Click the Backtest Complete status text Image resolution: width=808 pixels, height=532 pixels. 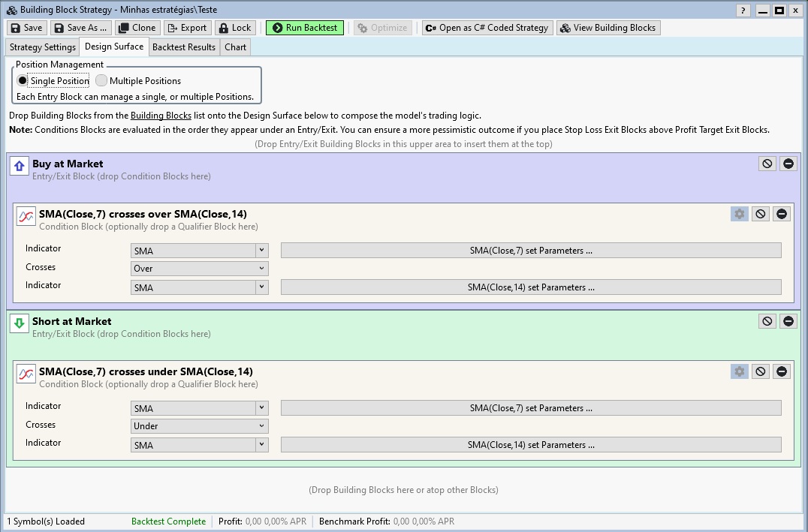(x=168, y=521)
